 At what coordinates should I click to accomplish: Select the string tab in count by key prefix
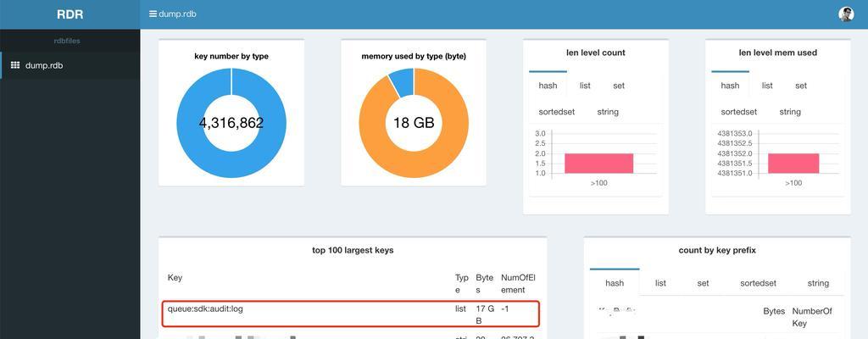pyautogui.click(x=818, y=282)
